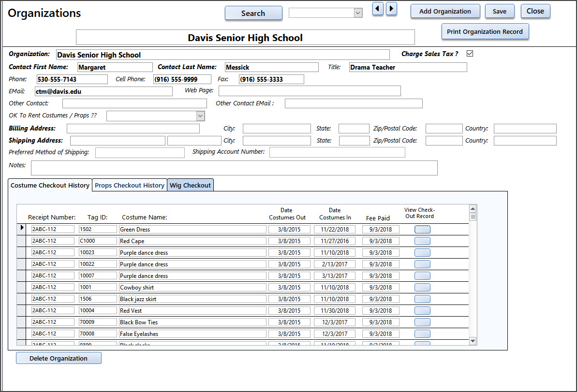The height and width of the screenshot is (392, 577).
Task: Open check-out record for Green Dress
Action: (422, 230)
